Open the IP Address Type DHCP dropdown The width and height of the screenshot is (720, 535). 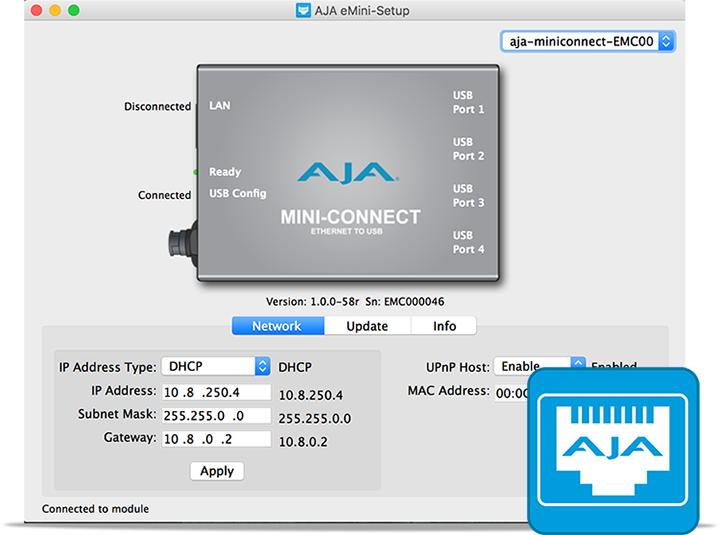coord(216,366)
